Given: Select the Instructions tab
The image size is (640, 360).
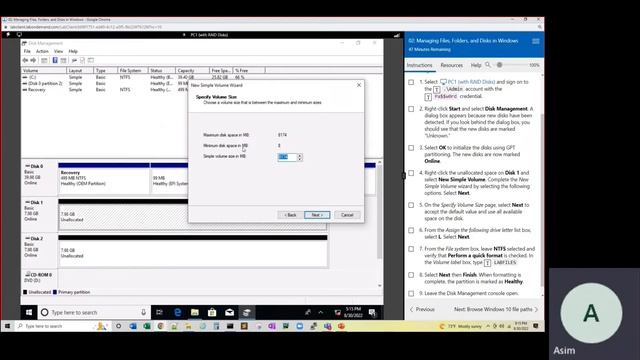Looking at the screenshot, I should (419, 65).
